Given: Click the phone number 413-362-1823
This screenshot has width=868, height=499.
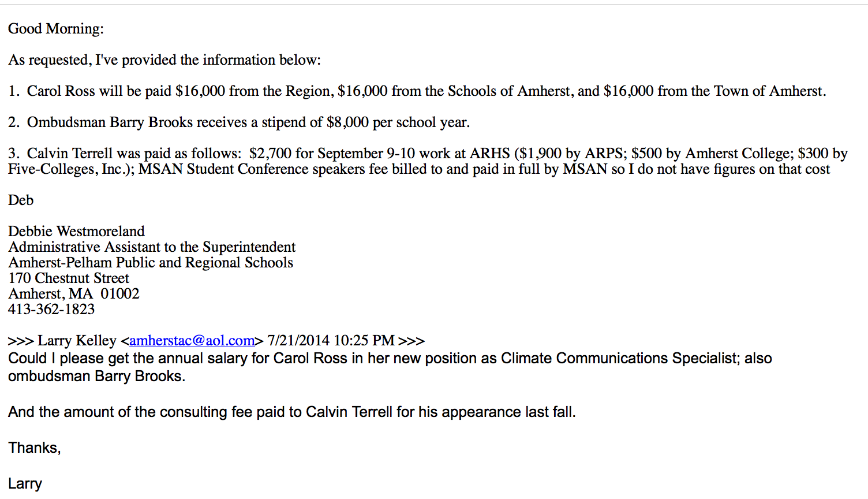Looking at the screenshot, I should tap(51, 310).
